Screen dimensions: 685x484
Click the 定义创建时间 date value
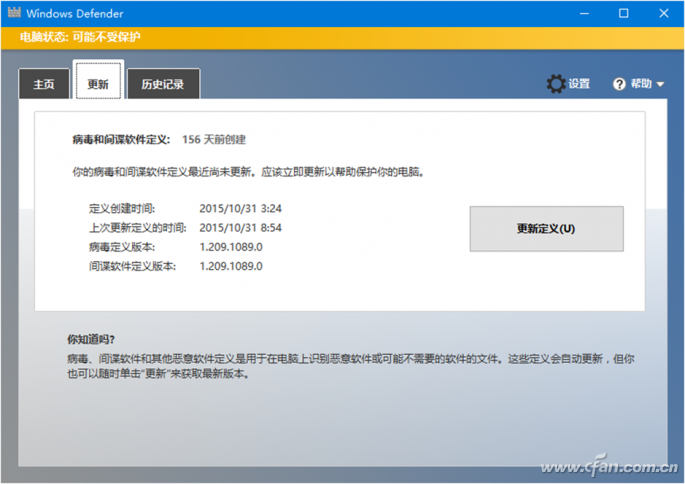[240, 208]
